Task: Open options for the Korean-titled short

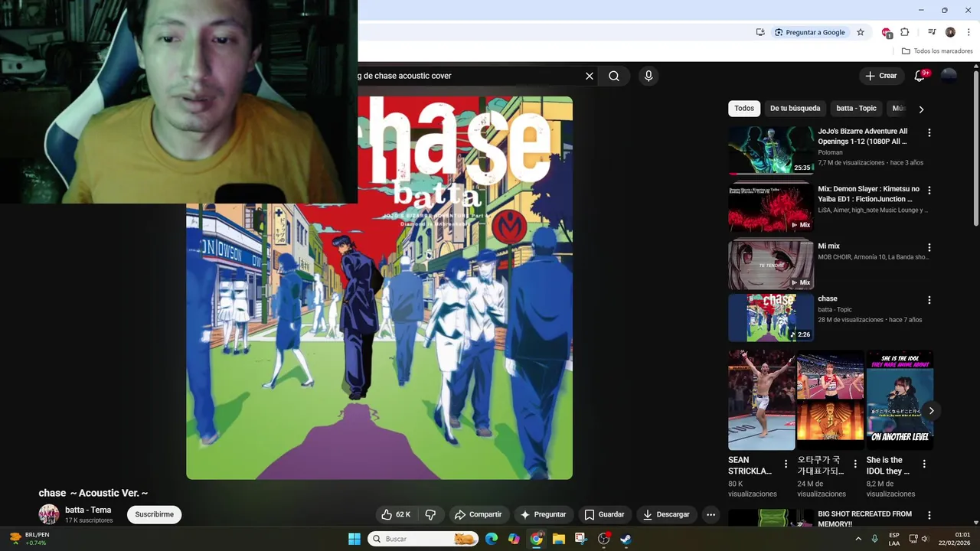Action: pos(855,464)
